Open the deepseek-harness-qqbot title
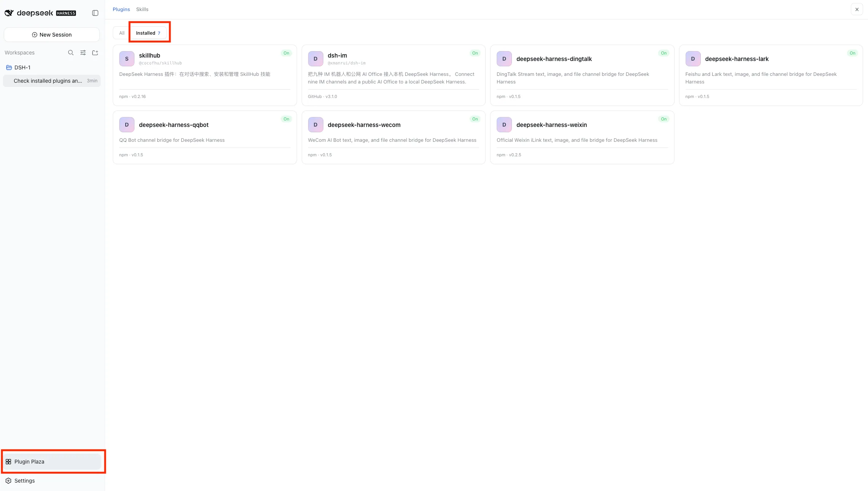Screen dimensions: 868x491 [x=174, y=125]
